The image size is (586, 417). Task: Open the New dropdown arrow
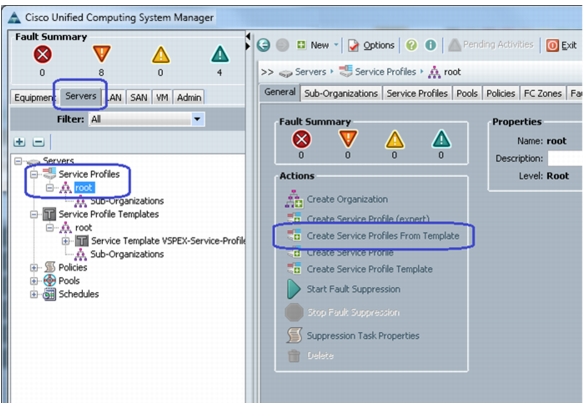click(336, 45)
